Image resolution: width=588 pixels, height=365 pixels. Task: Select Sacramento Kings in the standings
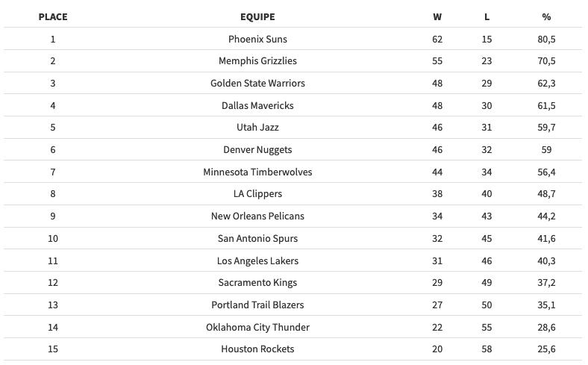(x=257, y=283)
